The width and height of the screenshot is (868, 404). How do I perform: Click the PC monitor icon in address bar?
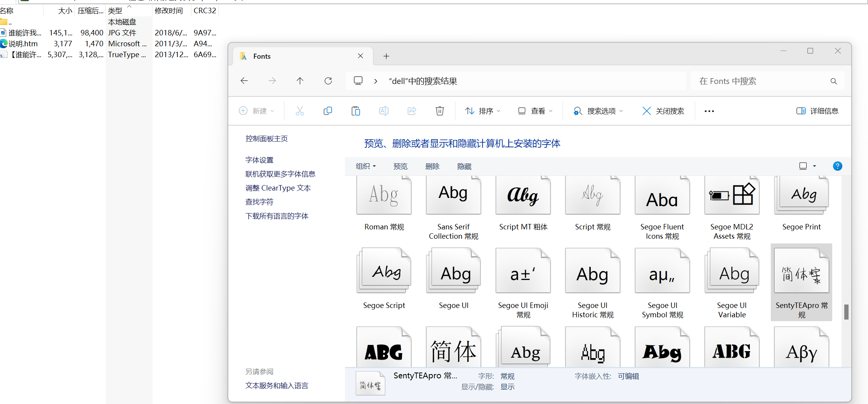click(358, 81)
